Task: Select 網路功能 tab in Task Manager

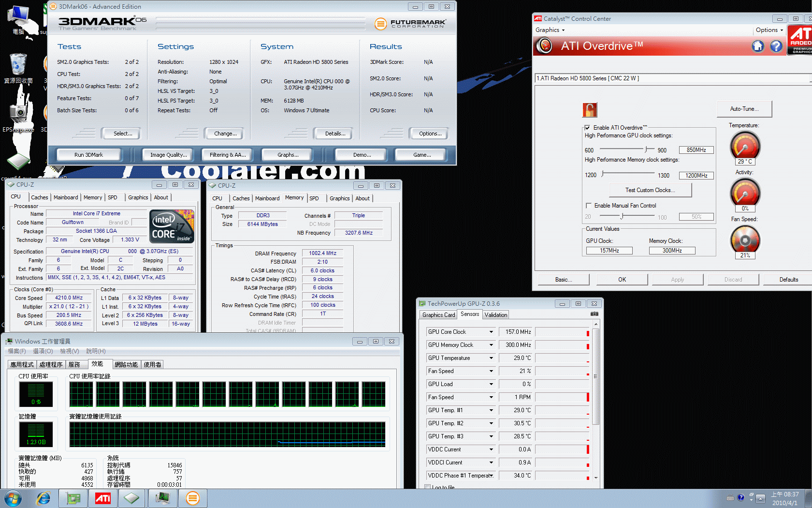Action: tap(126, 365)
